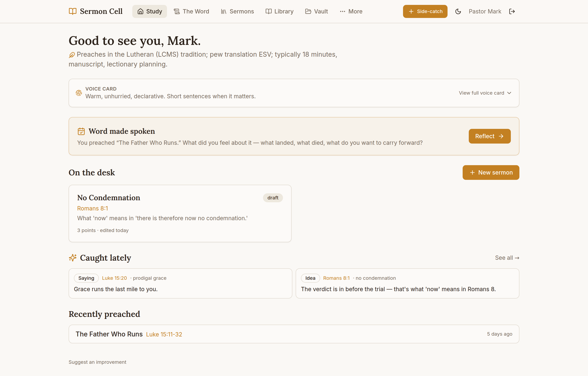This screenshot has width=588, height=376.
Task: Open the Luke 15:20 reference link
Action: pyautogui.click(x=114, y=278)
